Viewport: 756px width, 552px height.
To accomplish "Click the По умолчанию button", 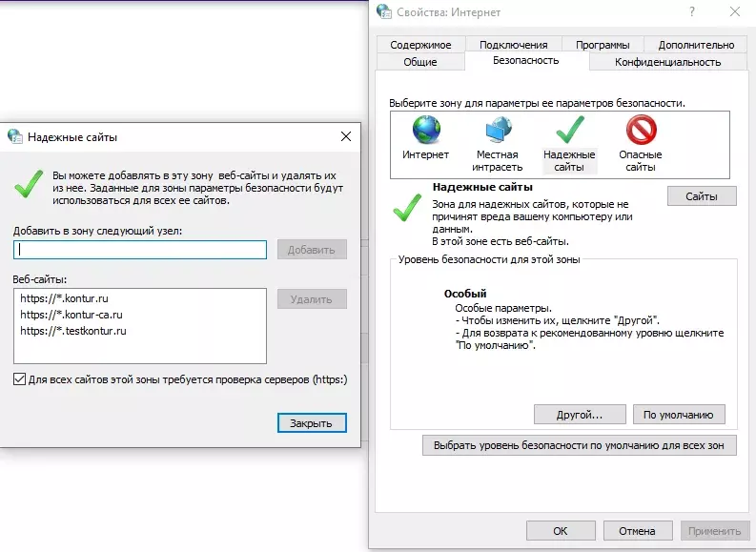I will [679, 415].
